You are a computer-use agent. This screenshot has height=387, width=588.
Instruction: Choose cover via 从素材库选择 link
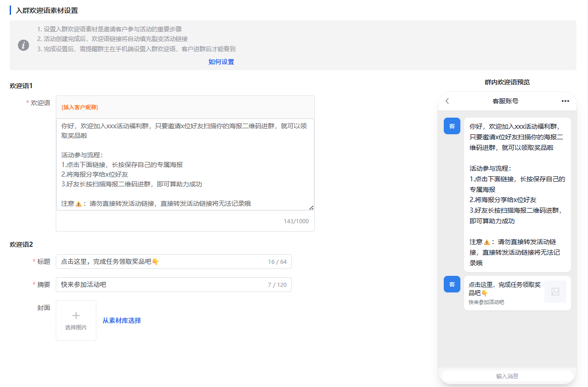point(122,321)
